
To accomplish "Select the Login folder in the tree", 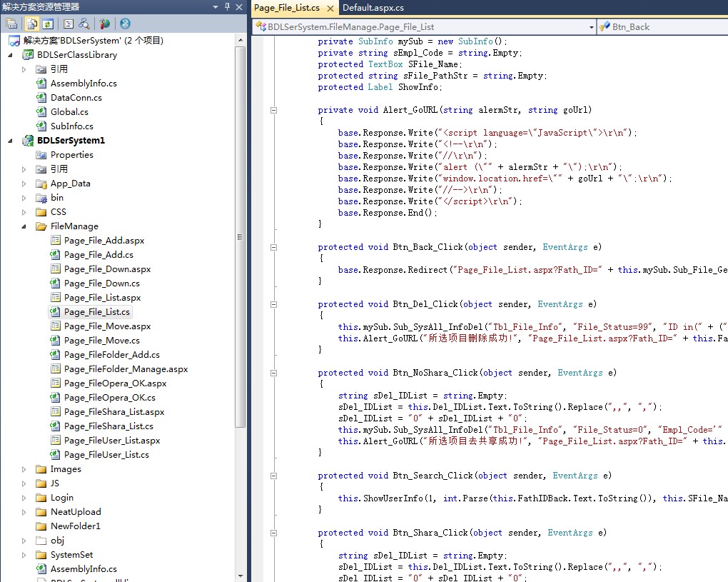I will coord(62,498).
